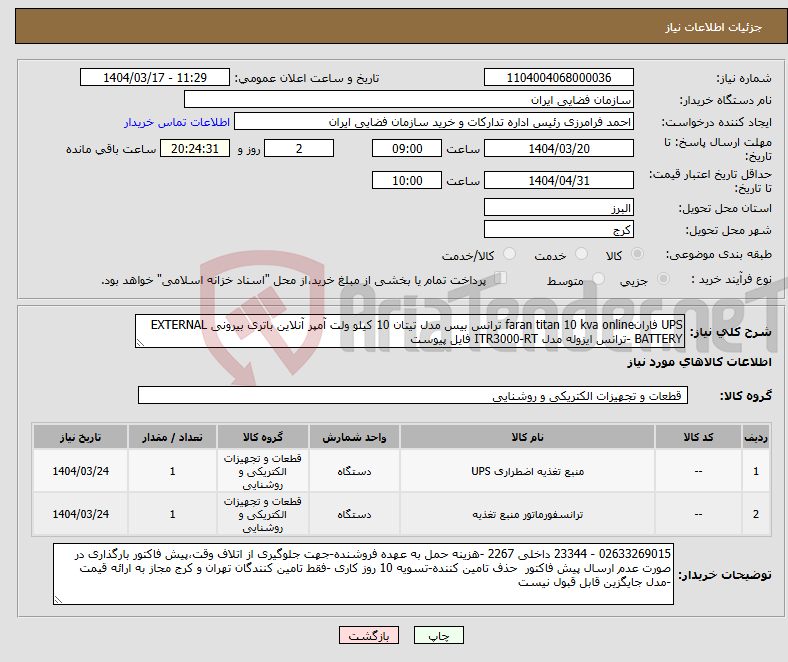This screenshot has width=788, height=662.
Task: Click the اطلاعات کالاهای مورد نیاز heading
Action: click(x=699, y=362)
